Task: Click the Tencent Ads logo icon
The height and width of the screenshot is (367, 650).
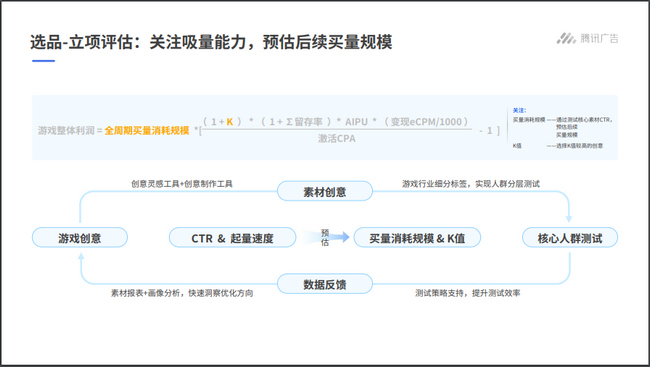Action: (x=566, y=39)
